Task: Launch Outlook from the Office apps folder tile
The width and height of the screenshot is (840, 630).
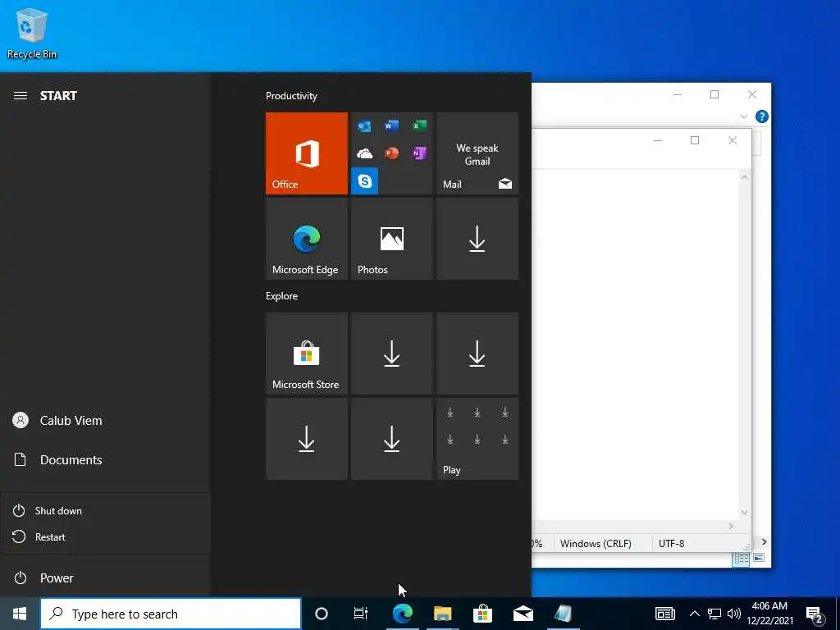Action: coord(364,126)
